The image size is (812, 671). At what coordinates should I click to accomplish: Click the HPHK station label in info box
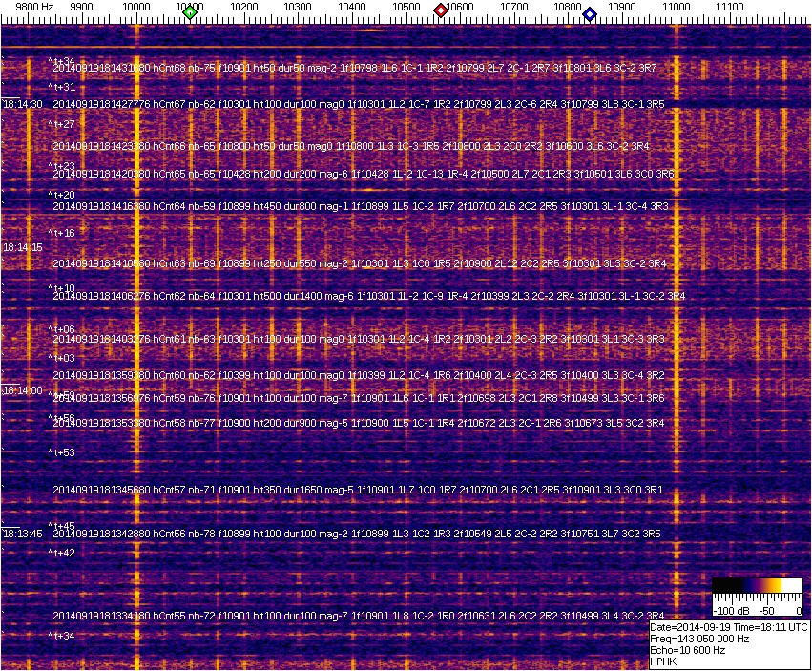click(663, 661)
